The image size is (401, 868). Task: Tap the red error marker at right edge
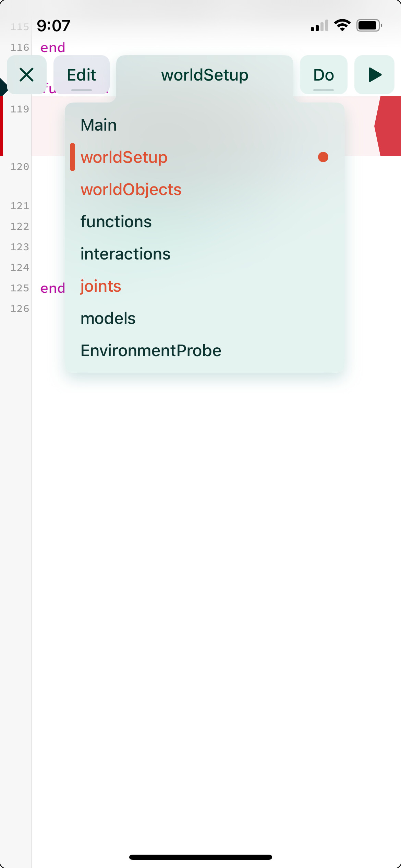click(x=389, y=126)
